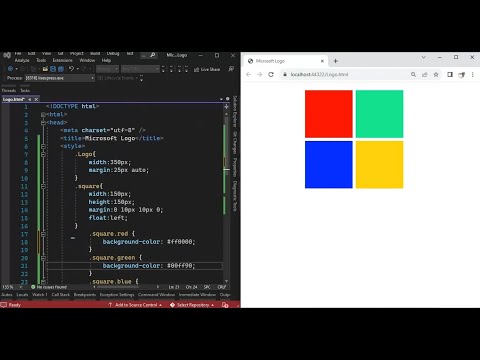
Task: Click the Save All toolbar icon
Action: tap(61, 69)
